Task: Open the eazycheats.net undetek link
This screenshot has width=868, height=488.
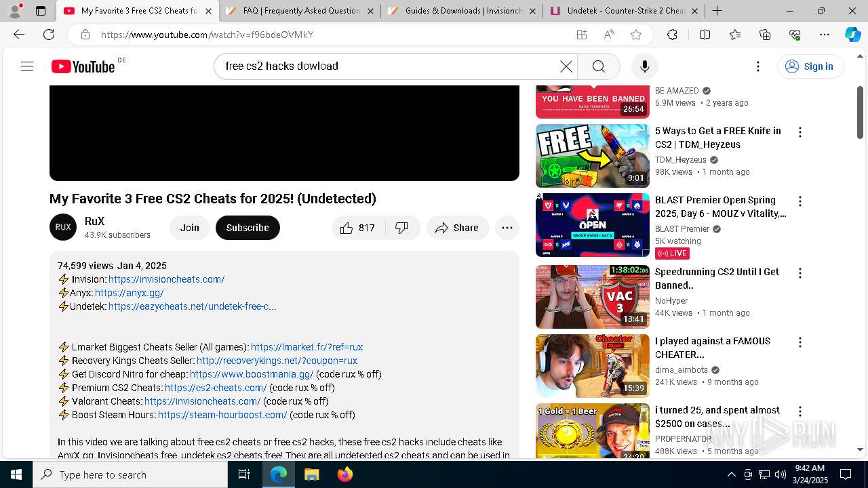Action: pos(192,306)
